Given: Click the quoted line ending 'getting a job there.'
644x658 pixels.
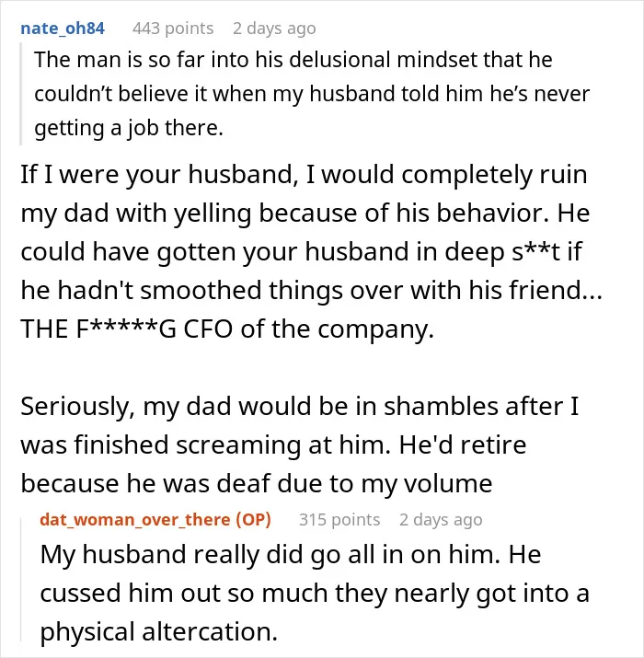Looking at the screenshot, I should (x=129, y=128).
